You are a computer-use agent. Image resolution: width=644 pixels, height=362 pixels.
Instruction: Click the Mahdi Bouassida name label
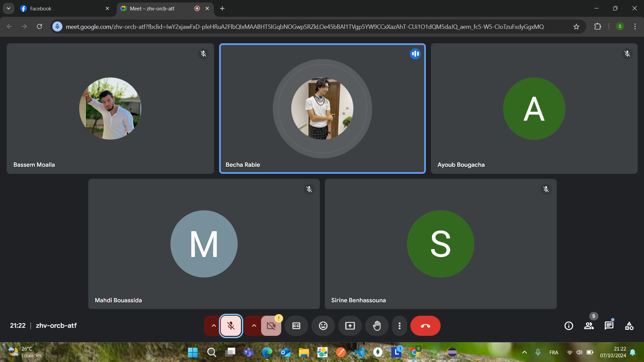click(118, 300)
